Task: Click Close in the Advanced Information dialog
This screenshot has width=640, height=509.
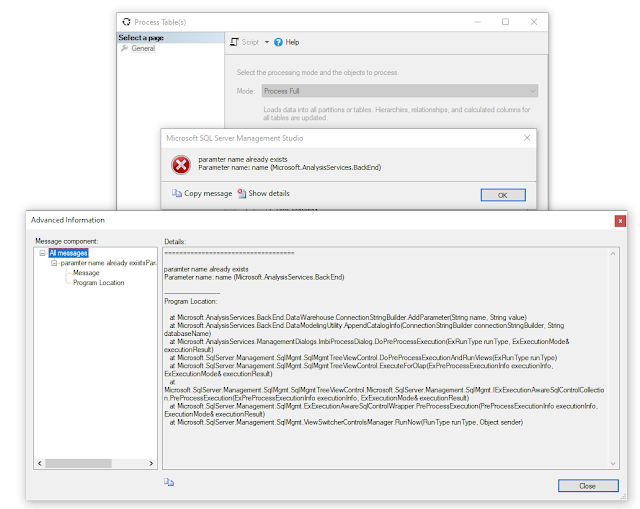Action: click(588, 486)
